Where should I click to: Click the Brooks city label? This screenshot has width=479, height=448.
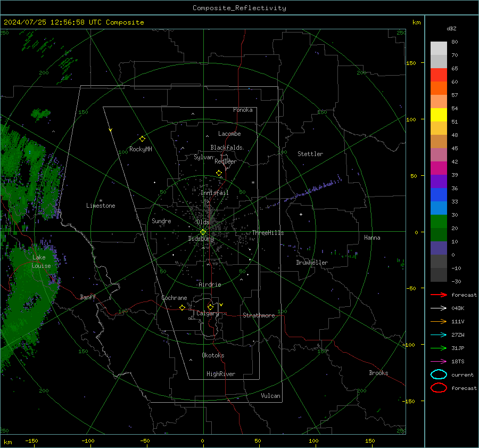pos(378,373)
